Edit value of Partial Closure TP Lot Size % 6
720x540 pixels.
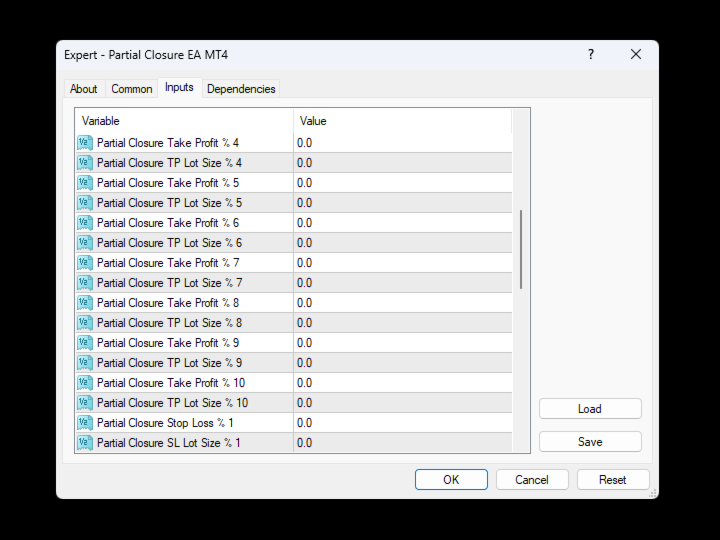403,243
